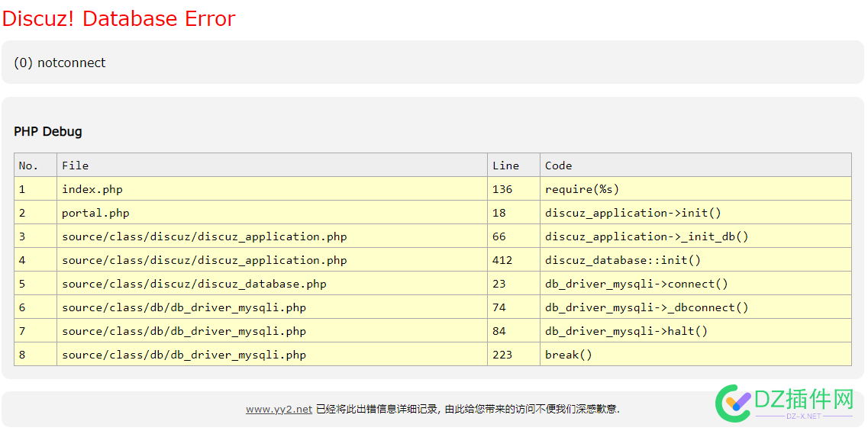The width and height of the screenshot is (868, 434).
Task: Click row number 7 in No. column
Action: coord(35,331)
